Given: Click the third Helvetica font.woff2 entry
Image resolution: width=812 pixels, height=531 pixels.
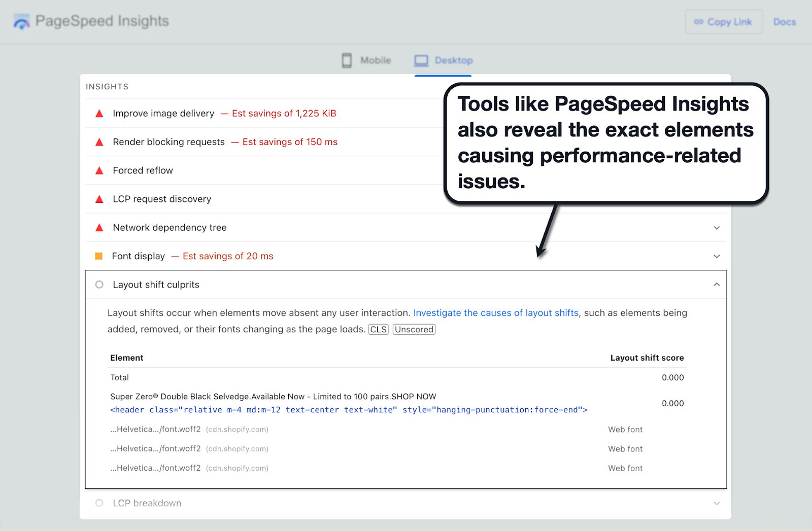Looking at the screenshot, I should click(155, 468).
